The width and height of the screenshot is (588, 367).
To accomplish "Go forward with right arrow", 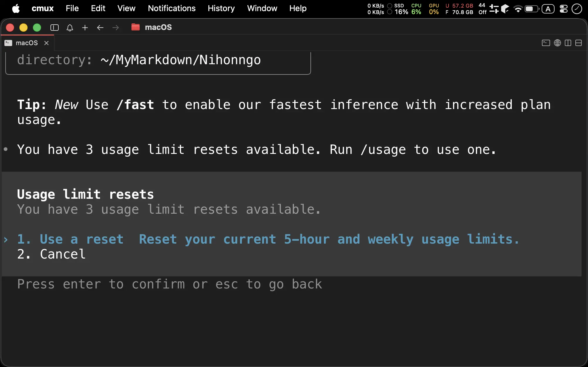I will 116,28.
